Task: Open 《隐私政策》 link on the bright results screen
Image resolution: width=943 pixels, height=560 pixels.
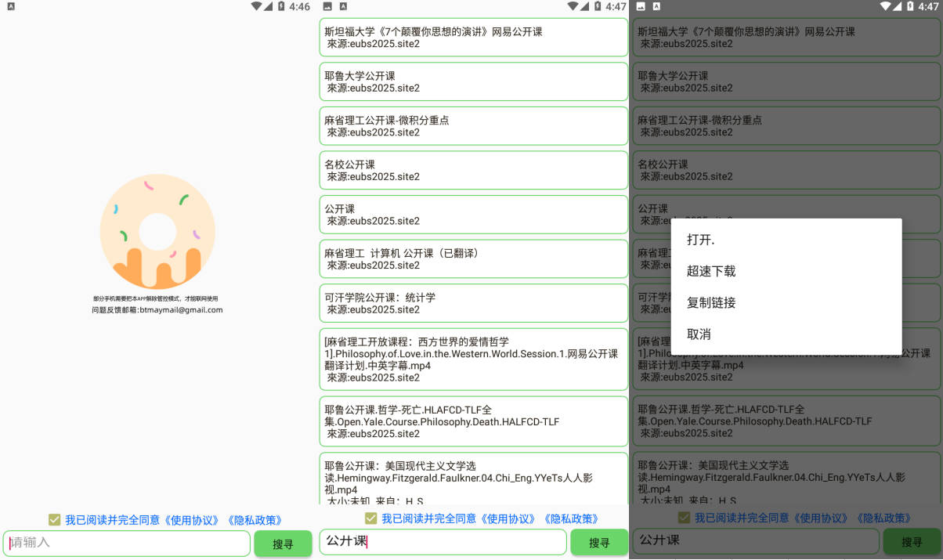Action: click(571, 519)
